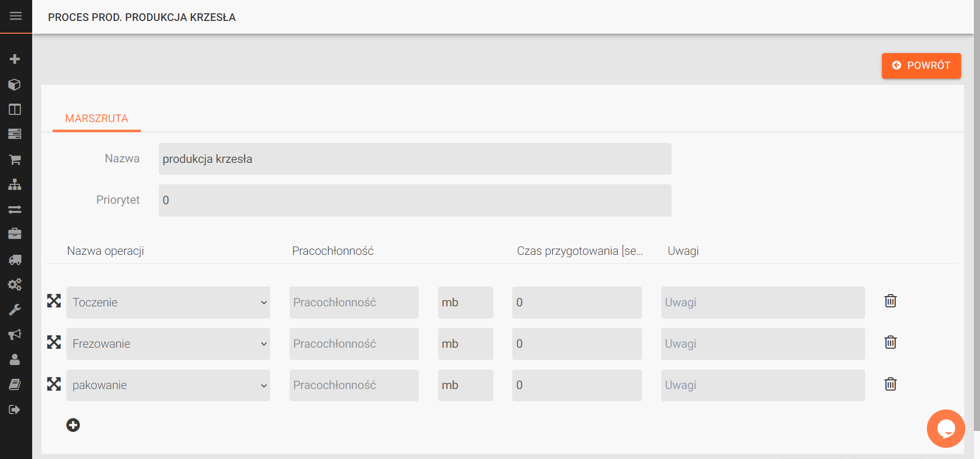Click the Uwagi field in pakowanie row
Screen dimensions: 980x459
click(x=762, y=385)
